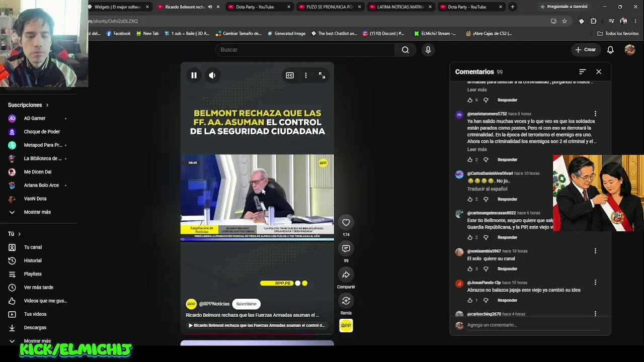644x362 pixels.
Task: Click Traducir al español
Action: (487, 189)
